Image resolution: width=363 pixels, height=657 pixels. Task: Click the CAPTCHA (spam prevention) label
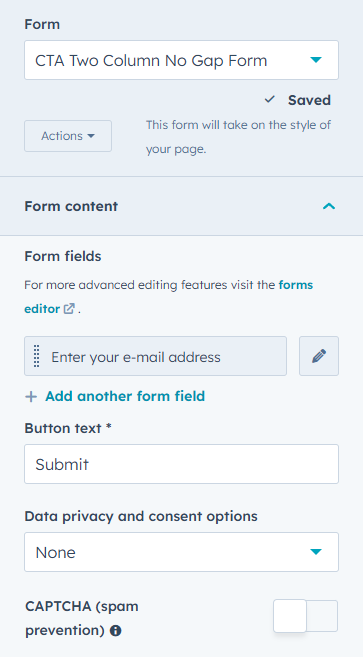(82, 618)
